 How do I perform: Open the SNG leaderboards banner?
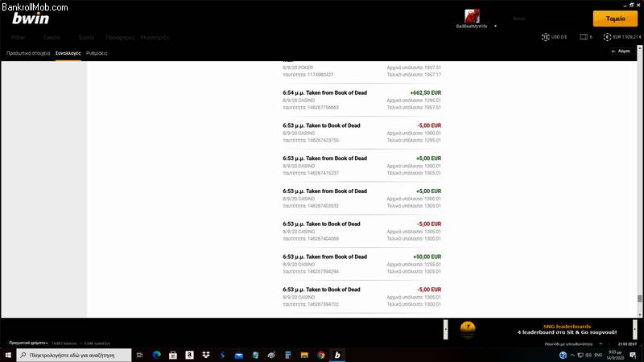[567, 330]
